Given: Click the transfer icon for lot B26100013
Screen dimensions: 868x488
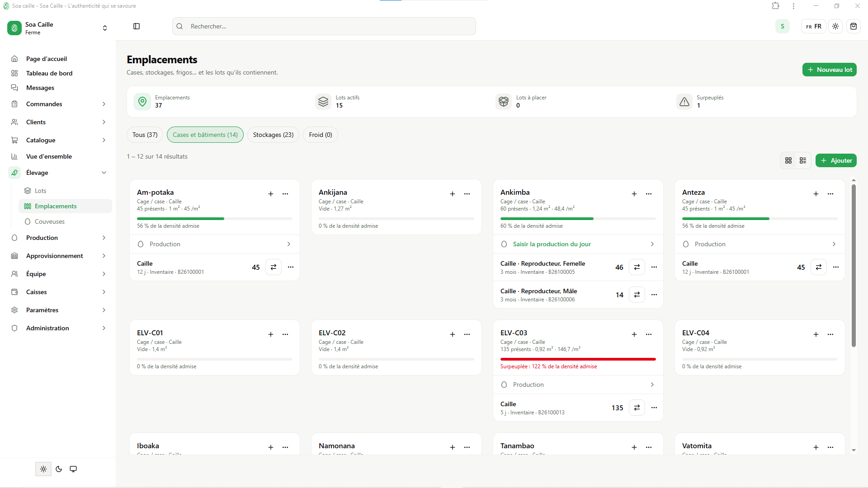Looking at the screenshot, I should (x=637, y=408).
